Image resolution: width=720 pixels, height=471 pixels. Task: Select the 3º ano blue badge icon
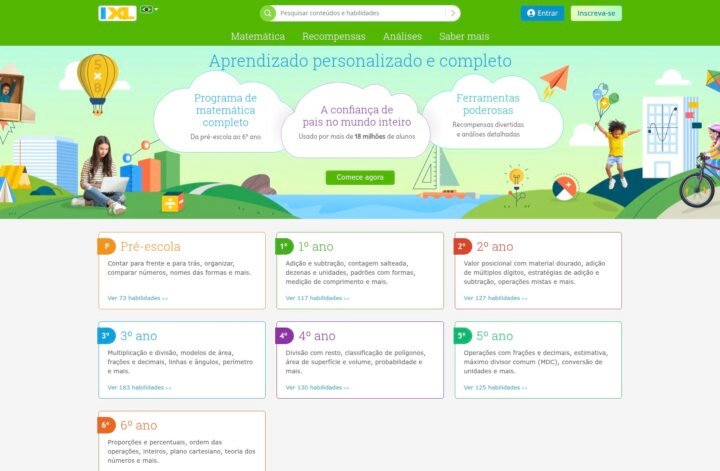pos(106,336)
